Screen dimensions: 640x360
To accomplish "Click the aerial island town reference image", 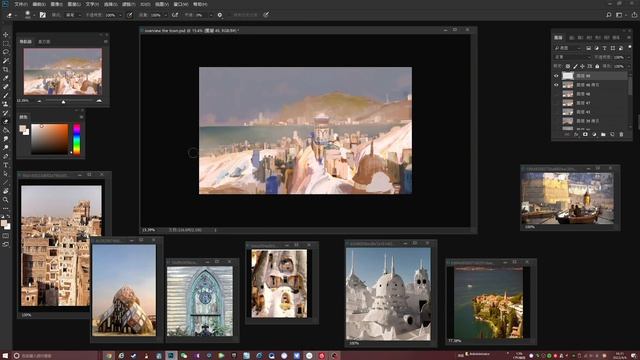I will 489,302.
